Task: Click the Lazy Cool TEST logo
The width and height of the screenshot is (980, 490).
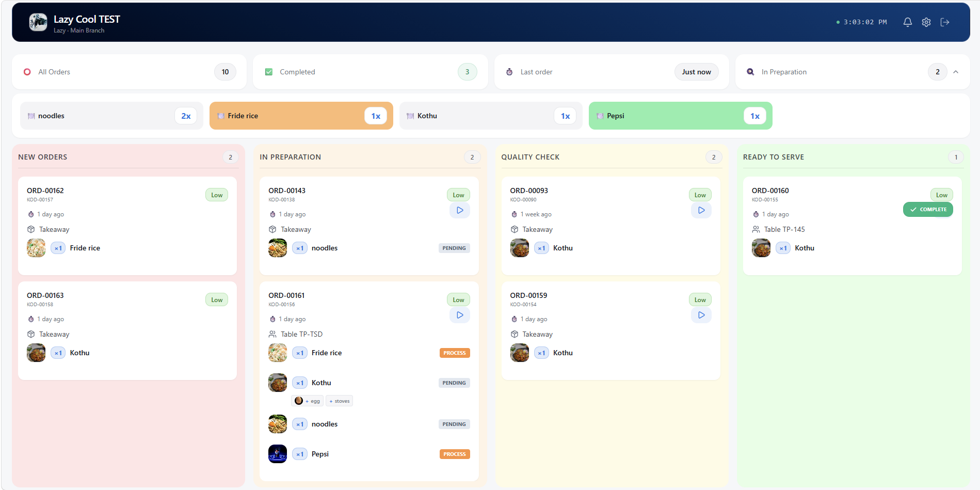Action: point(38,22)
